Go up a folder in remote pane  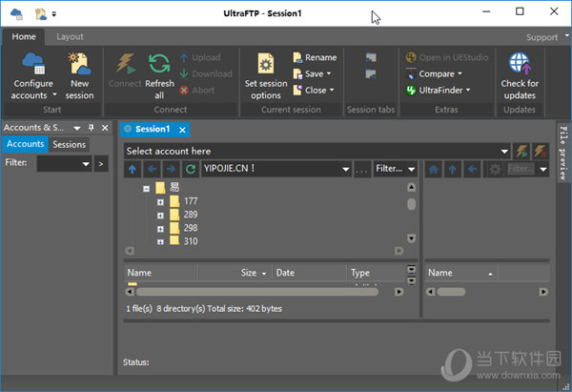[x=452, y=169]
